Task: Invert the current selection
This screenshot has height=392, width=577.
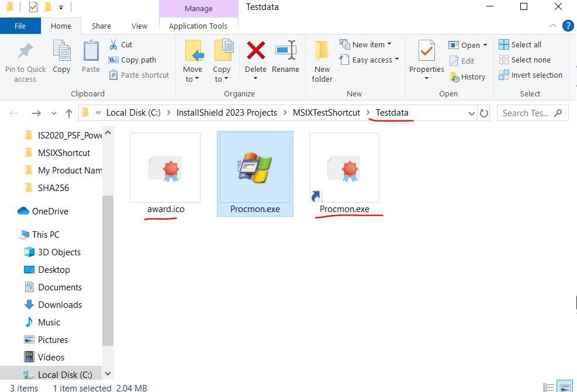Action: (x=531, y=75)
